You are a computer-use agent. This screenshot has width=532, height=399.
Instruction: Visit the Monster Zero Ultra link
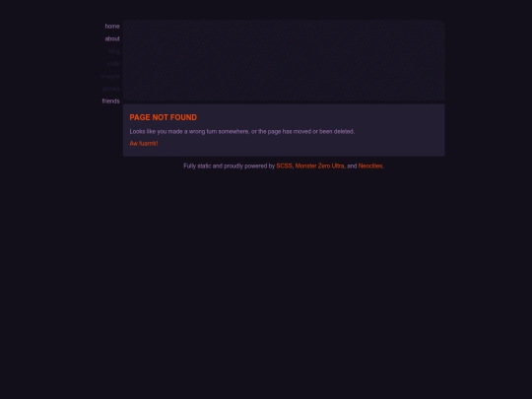319,166
